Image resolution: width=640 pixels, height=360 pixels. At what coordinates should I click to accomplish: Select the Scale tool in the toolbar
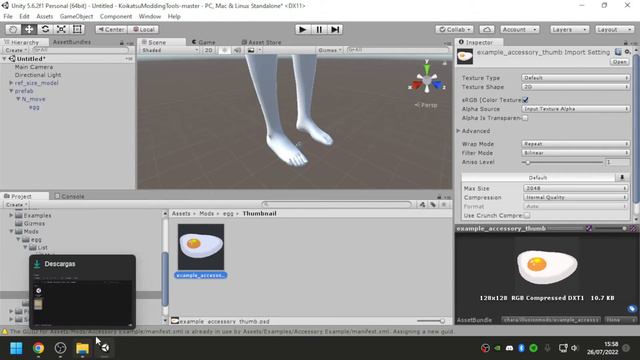(x=61, y=29)
